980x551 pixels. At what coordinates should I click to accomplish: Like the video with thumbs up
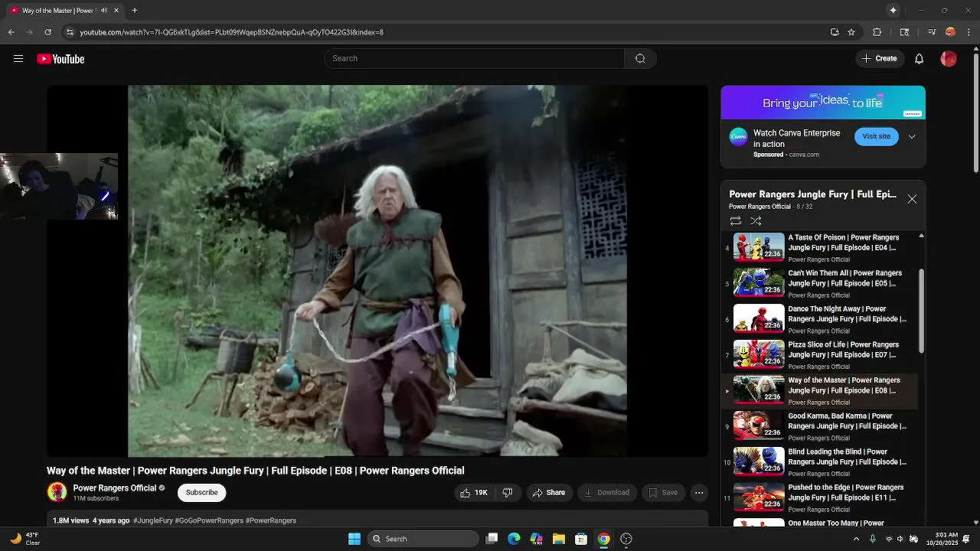(x=475, y=493)
